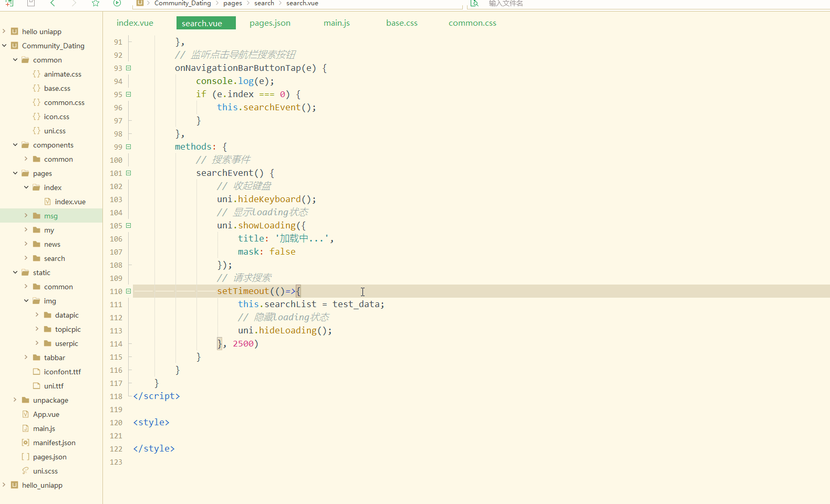The image size is (830, 504).
Task: Click the new file toolbar icon
Action: point(9,3)
